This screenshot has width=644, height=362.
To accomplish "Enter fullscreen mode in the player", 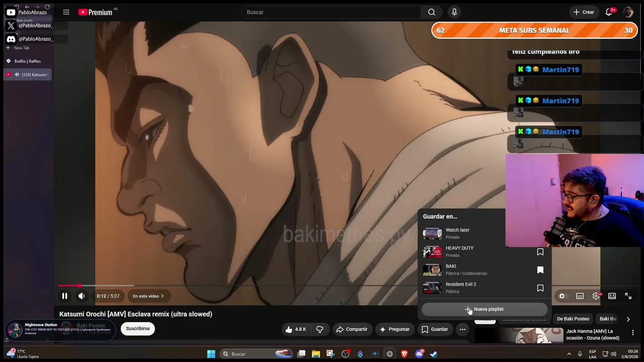I will point(628,296).
